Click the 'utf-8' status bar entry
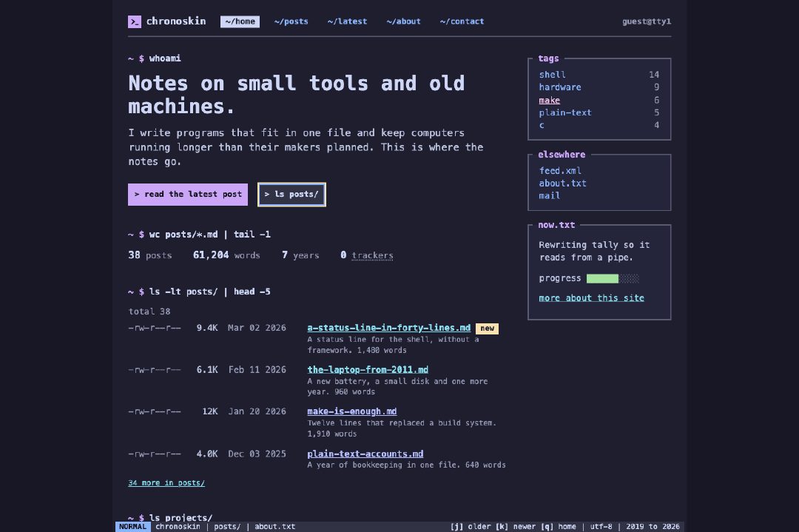Viewport: 799px width, 532px height. (x=601, y=526)
